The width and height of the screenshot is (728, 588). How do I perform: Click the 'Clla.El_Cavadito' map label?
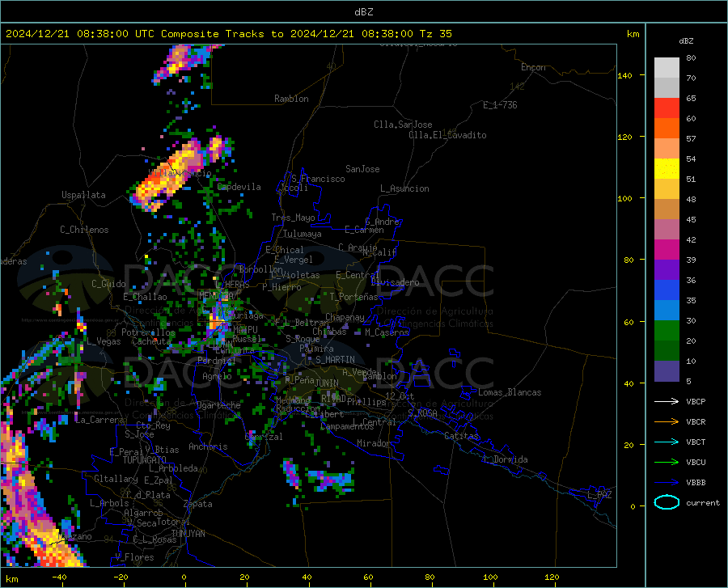pos(447,135)
